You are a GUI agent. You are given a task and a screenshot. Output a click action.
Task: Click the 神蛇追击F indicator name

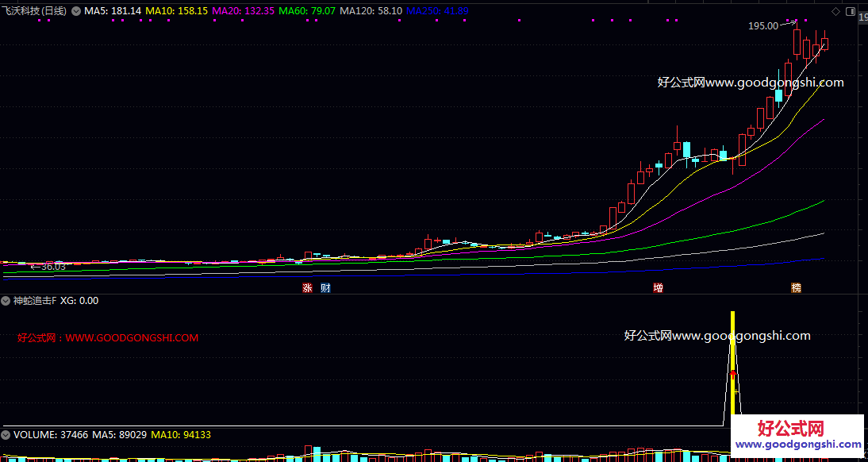click(x=35, y=301)
